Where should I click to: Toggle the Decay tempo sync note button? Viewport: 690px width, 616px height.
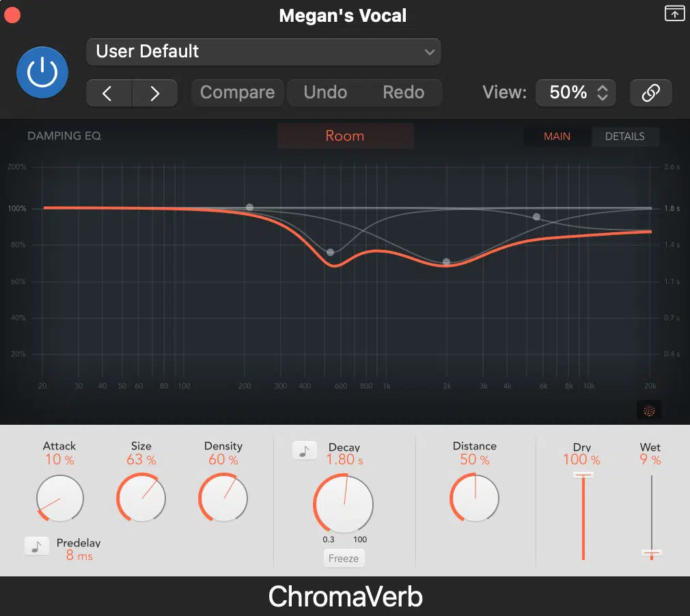(305, 451)
